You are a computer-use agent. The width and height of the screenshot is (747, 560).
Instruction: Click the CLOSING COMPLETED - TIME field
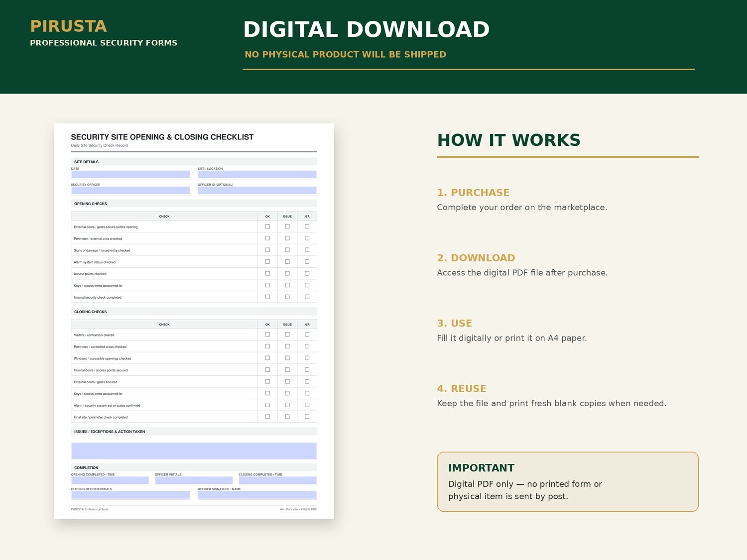(277, 480)
